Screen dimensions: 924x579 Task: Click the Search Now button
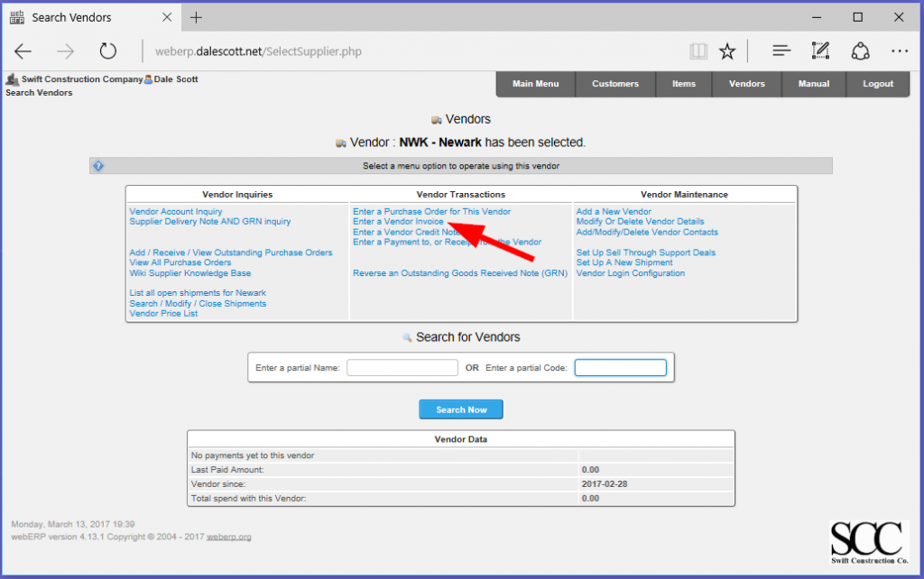(461, 409)
